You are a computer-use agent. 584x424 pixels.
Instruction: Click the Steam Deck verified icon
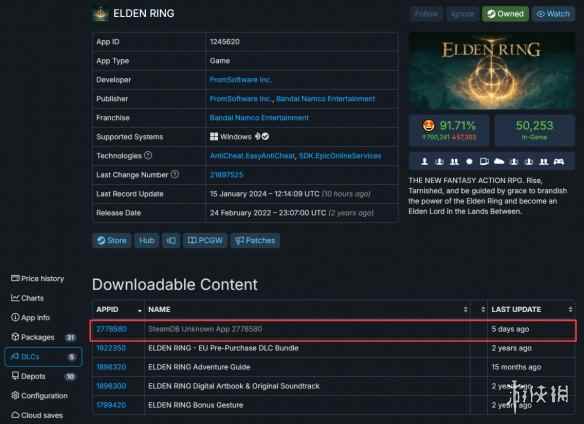pos(266,137)
